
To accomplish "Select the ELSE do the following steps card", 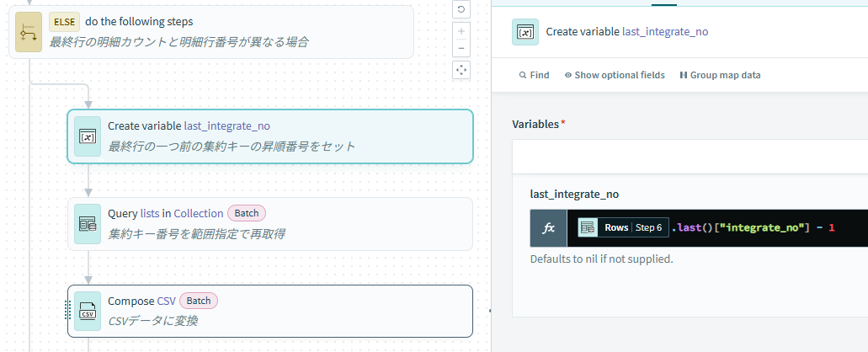I will pos(211,32).
